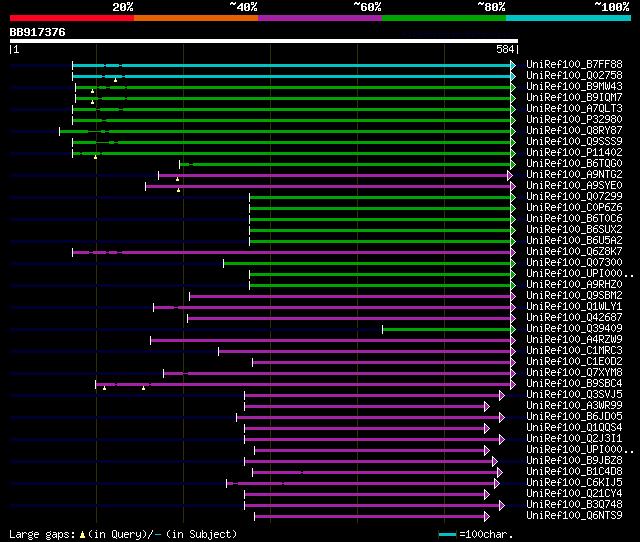Screen dimensions: 640x542
Task: Select the UniRef100_Q07299 label
Action: pyautogui.click(x=574, y=197)
